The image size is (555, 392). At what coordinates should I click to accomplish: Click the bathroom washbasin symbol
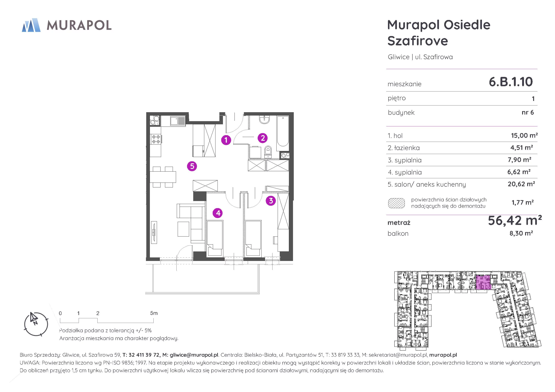(x=264, y=120)
